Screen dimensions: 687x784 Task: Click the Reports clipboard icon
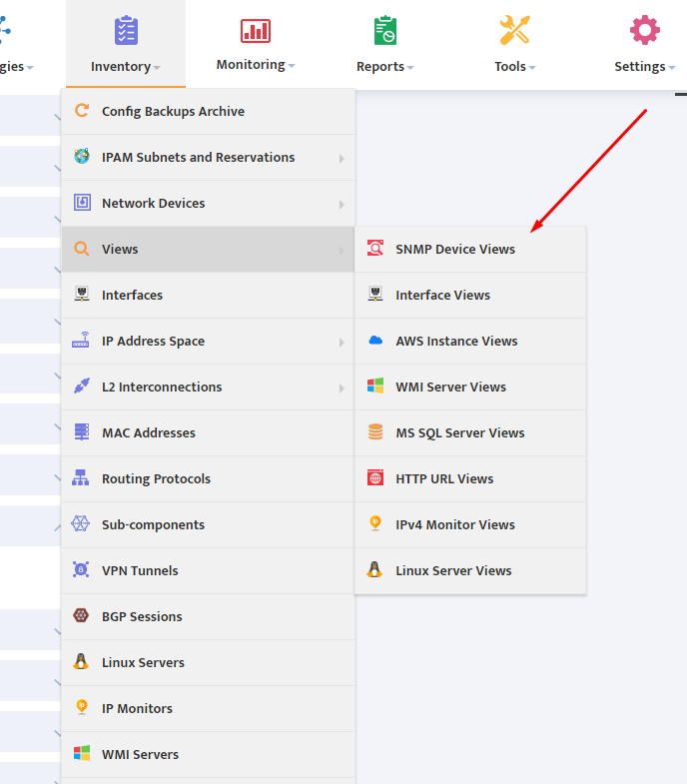385,31
